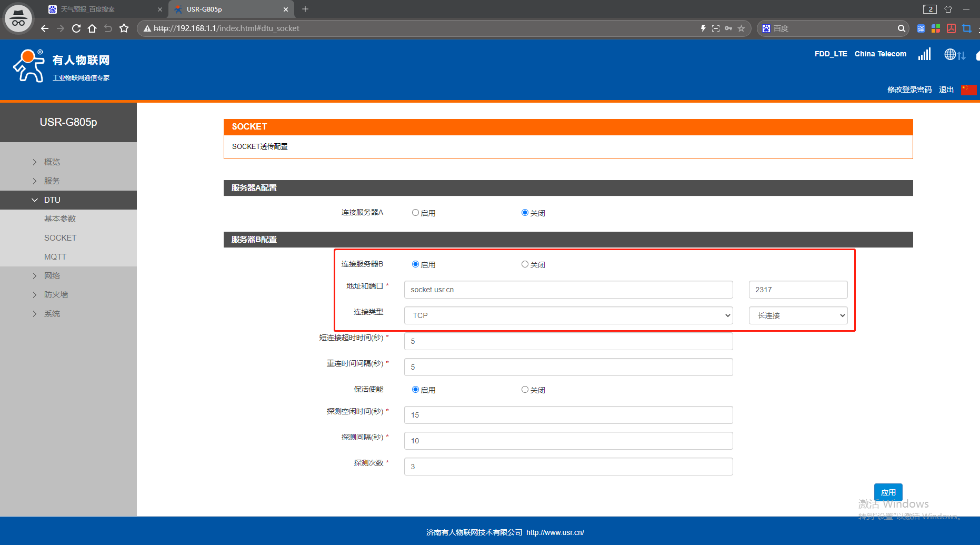Click the 应用 apply button
This screenshot has width=980, height=545.
888,492
